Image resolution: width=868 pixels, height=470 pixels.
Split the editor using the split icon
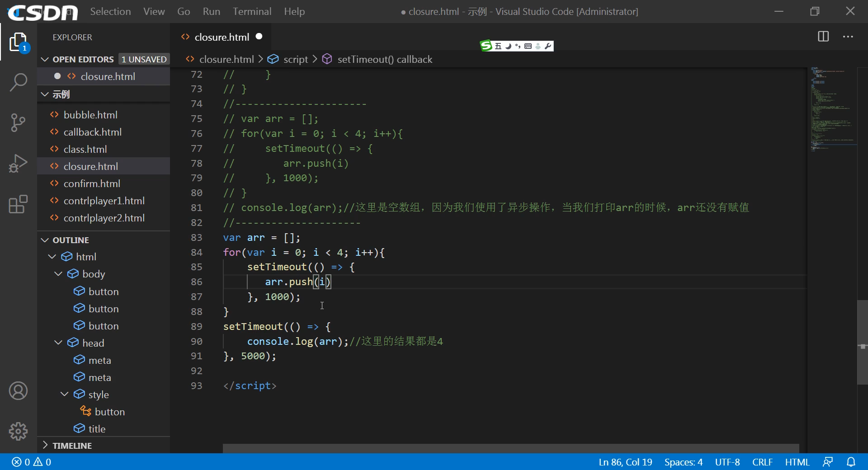coord(823,37)
